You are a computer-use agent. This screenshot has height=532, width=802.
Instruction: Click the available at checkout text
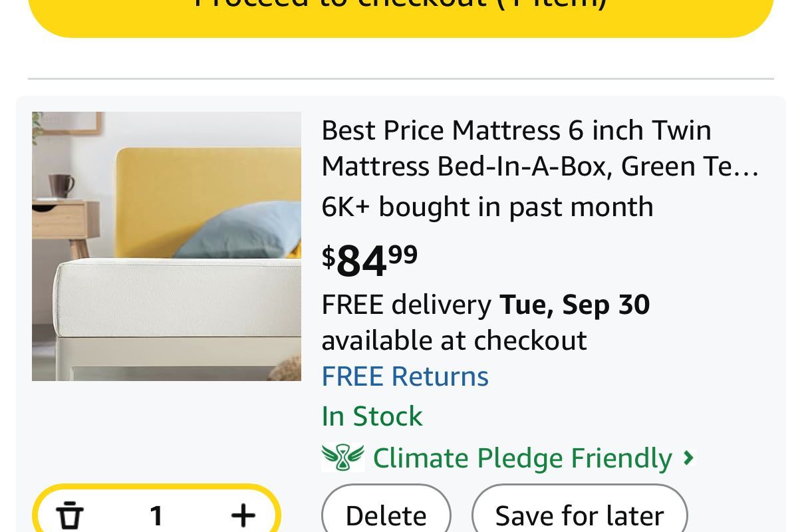[454, 340]
